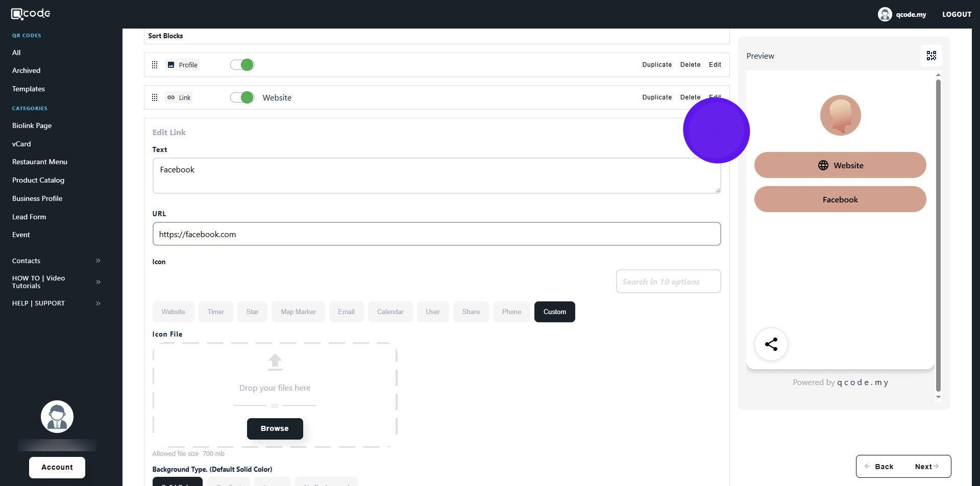
Task: Click the preview scrollbar down arrow
Action: pos(938,397)
